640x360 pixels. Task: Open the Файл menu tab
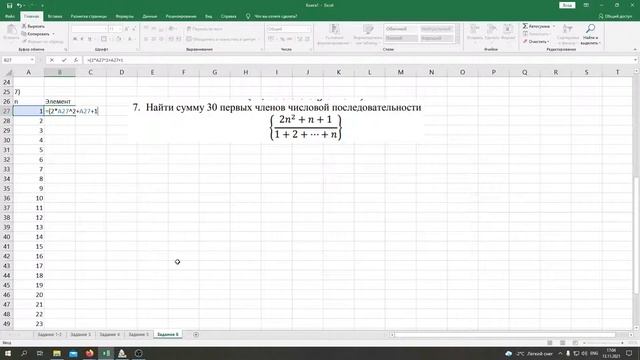click(x=10, y=16)
